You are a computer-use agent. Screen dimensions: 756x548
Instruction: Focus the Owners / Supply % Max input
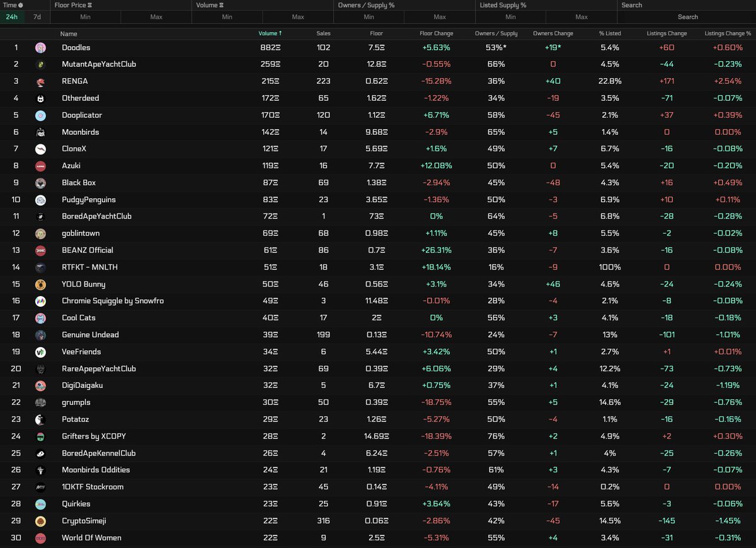pos(440,17)
